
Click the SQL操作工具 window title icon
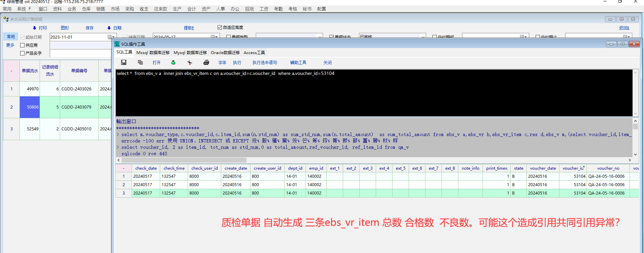coord(117,44)
